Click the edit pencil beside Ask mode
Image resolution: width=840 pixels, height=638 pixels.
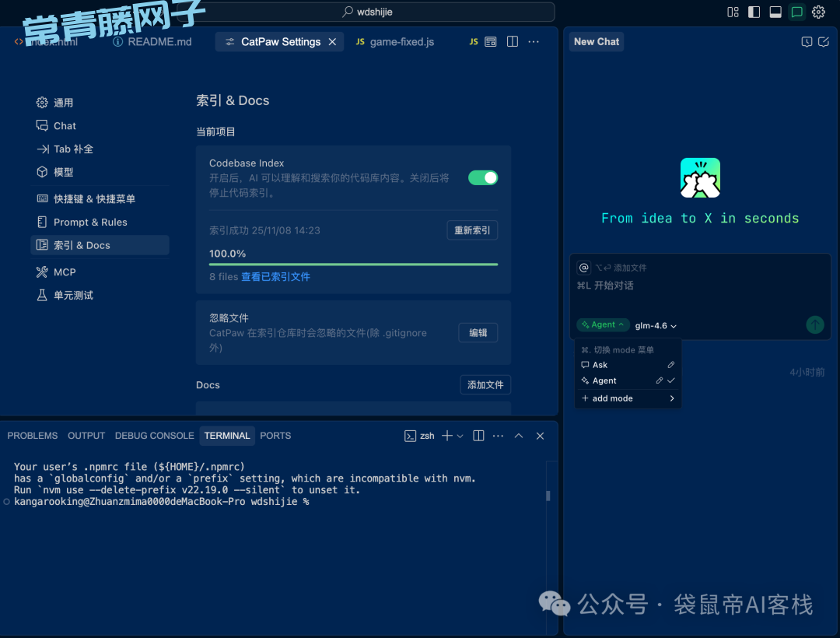tap(671, 365)
